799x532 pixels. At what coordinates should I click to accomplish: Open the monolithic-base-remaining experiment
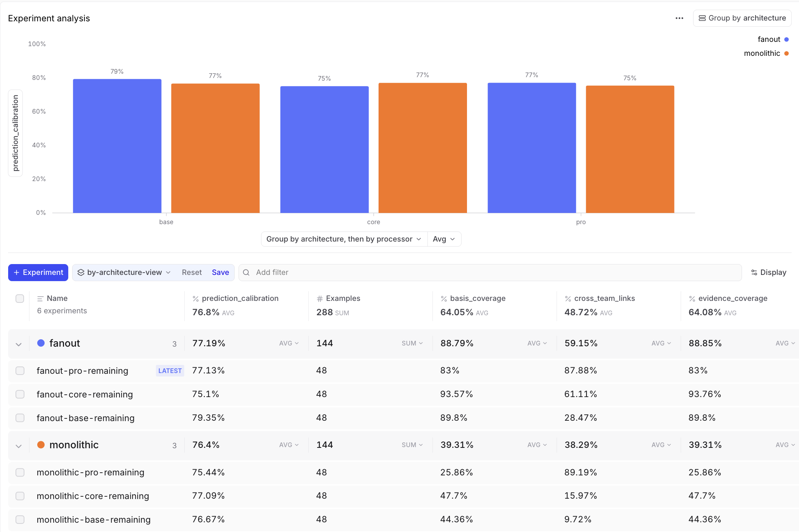point(93,520)
